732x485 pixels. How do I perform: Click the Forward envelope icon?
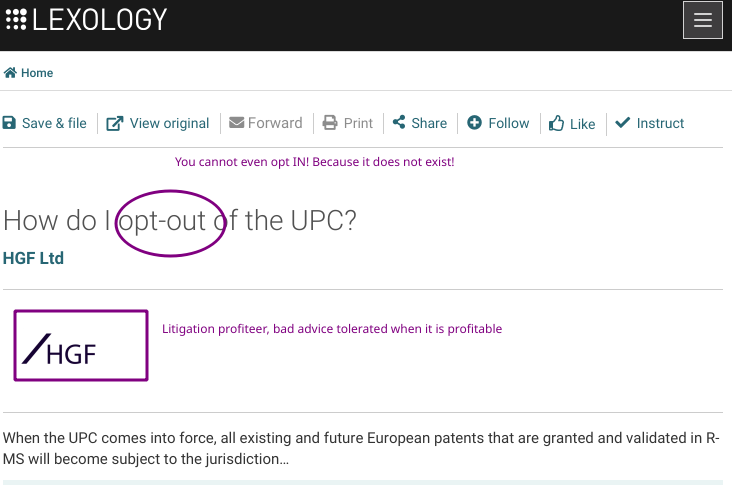[x=236, y=122]
